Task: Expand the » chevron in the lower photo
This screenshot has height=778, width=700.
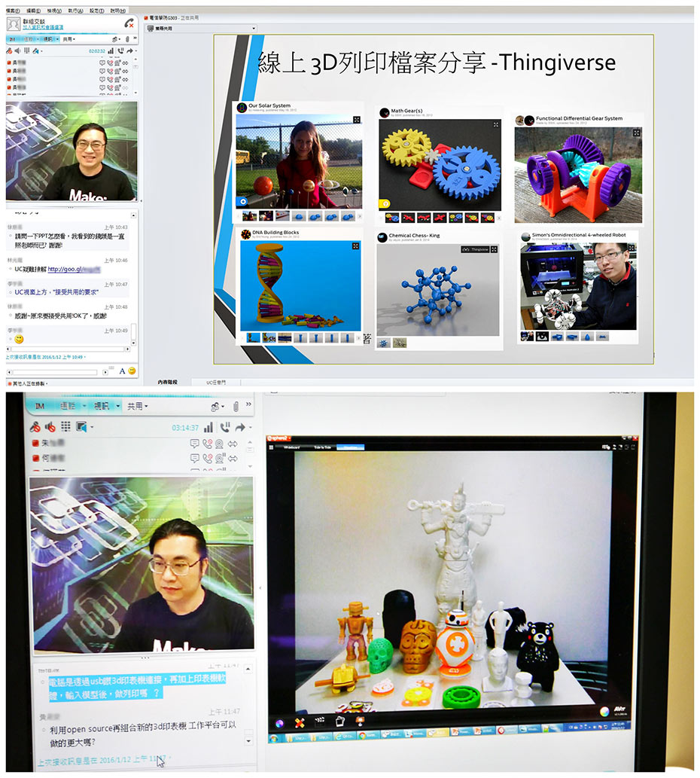Action: (249, 404)
